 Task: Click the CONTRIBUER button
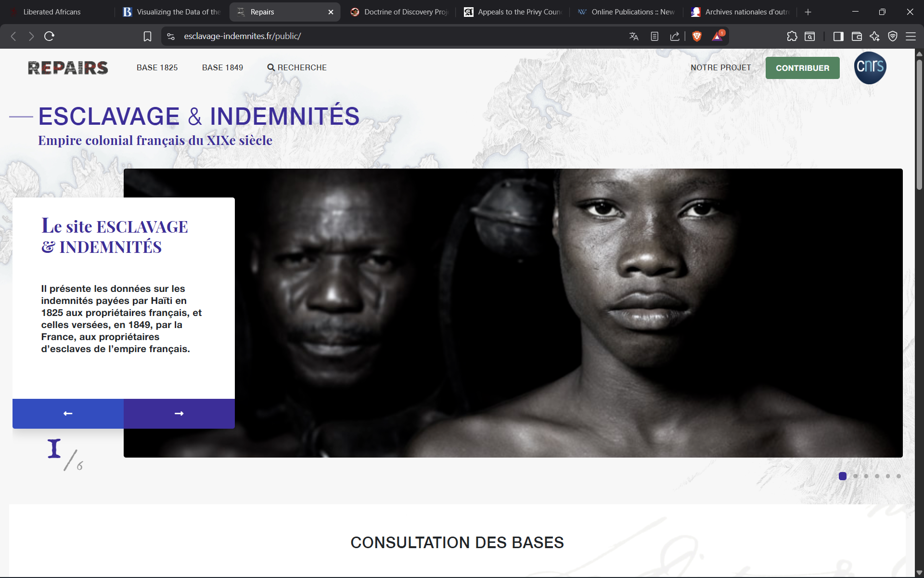pyautogui.click(x=802, y=67)
